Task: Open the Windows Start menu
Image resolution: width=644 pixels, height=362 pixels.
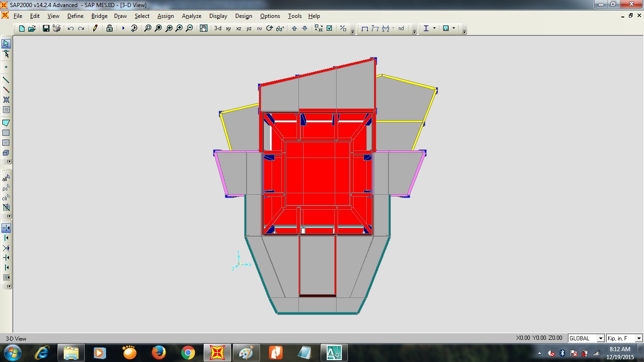Action: point(12,353)
